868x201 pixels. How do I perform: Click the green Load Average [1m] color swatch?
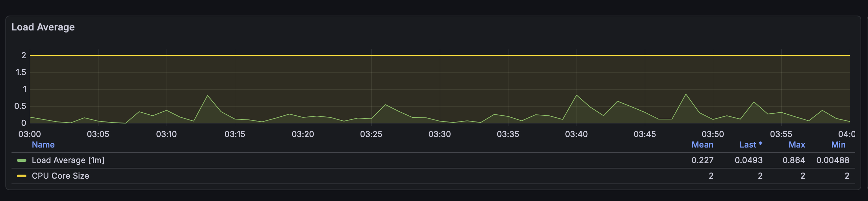point(22,160)
